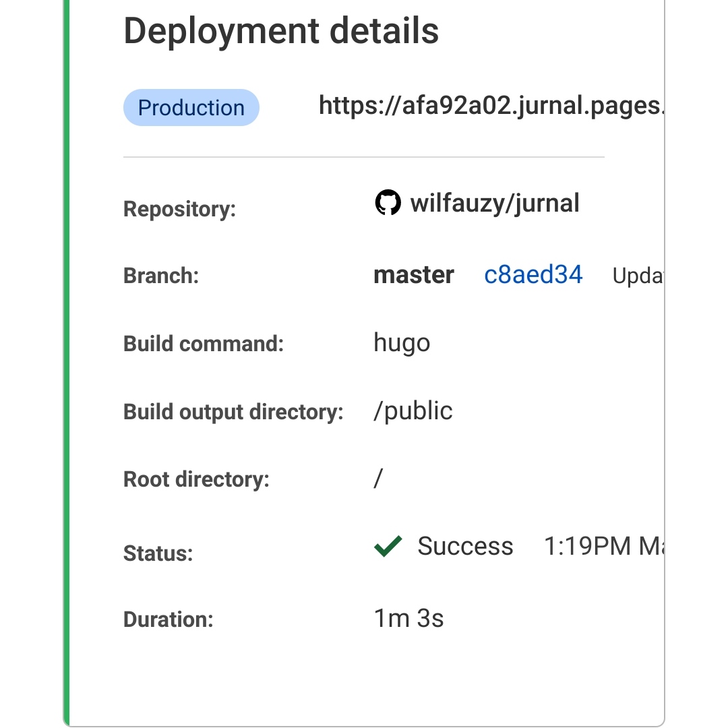
Task: Click the 1:19PM deployment timestamp
Action: click(603, 546)
